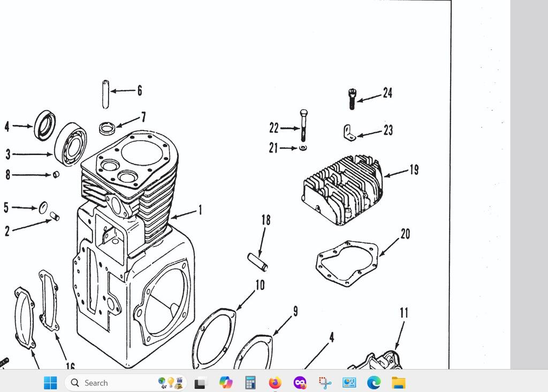Open Task View from the taskbar
The height and width of the screenshot is (392, 548).
(200, 383)
